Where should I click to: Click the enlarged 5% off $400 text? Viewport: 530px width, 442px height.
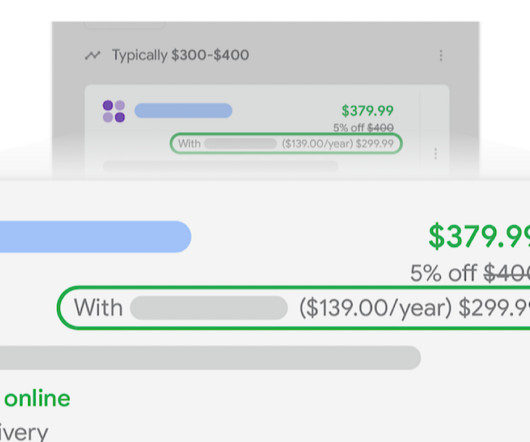470,273
